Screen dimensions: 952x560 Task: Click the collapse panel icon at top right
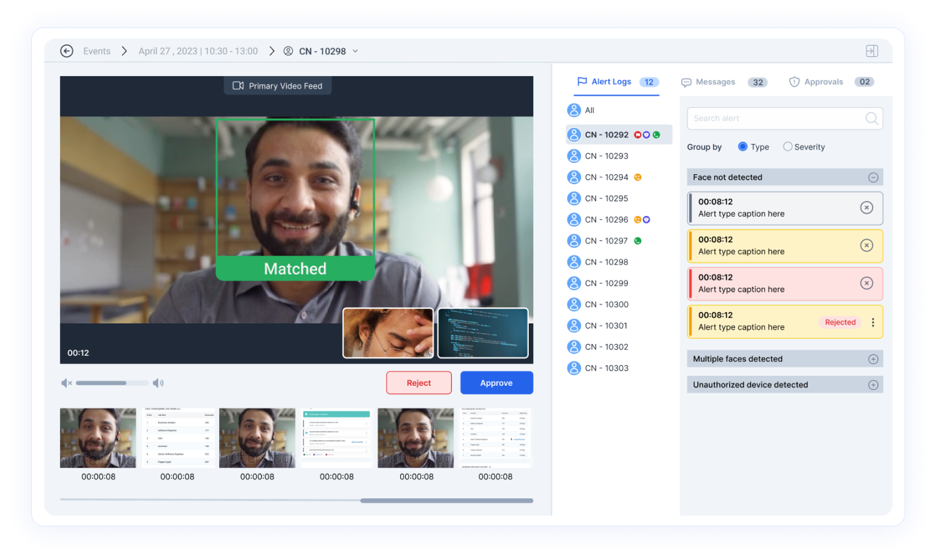click(x=871, y=51)
